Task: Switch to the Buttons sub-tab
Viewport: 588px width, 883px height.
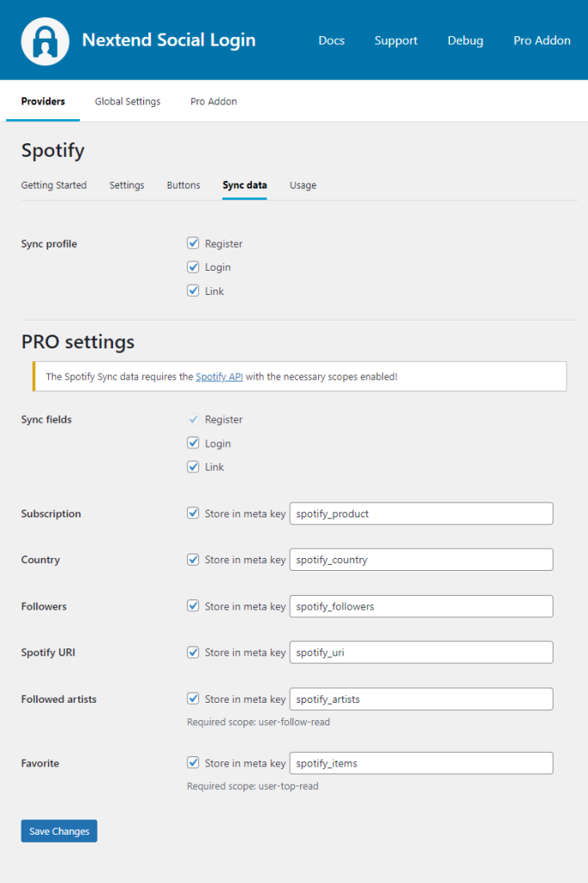Action: 183,185
